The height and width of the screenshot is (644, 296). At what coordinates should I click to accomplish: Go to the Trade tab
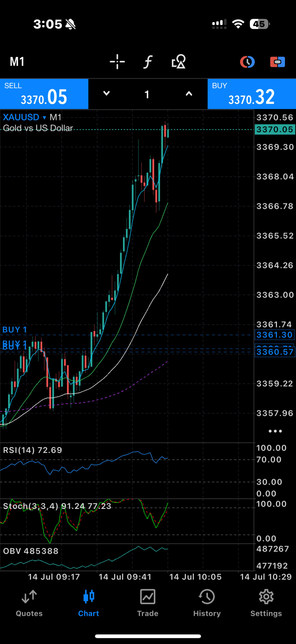pyautogui.click(x=148, y=603)
